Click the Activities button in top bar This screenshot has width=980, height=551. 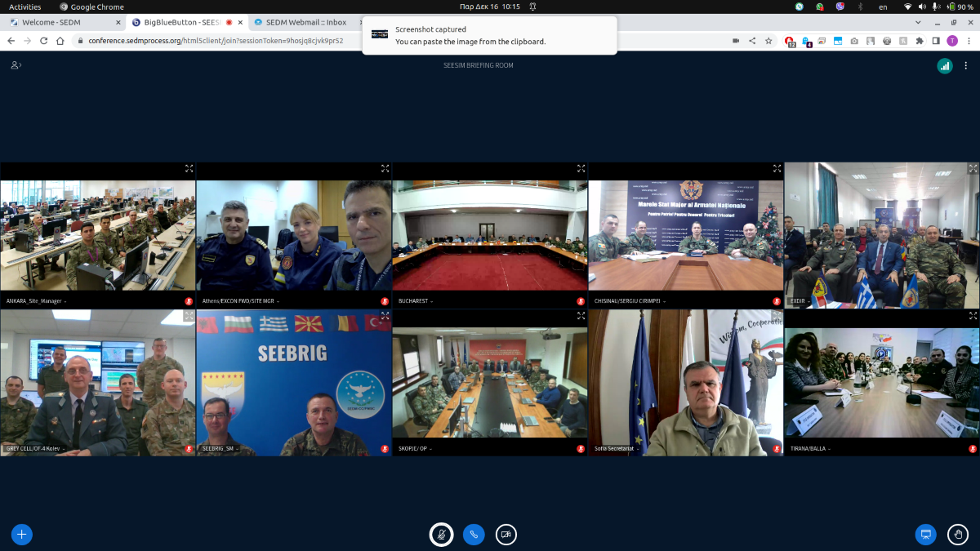(x=24, y=7)
